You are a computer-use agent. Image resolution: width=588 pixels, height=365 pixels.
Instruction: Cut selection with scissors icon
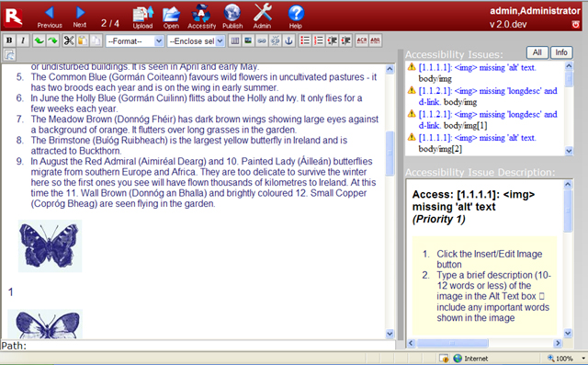(x=69, y=40)
